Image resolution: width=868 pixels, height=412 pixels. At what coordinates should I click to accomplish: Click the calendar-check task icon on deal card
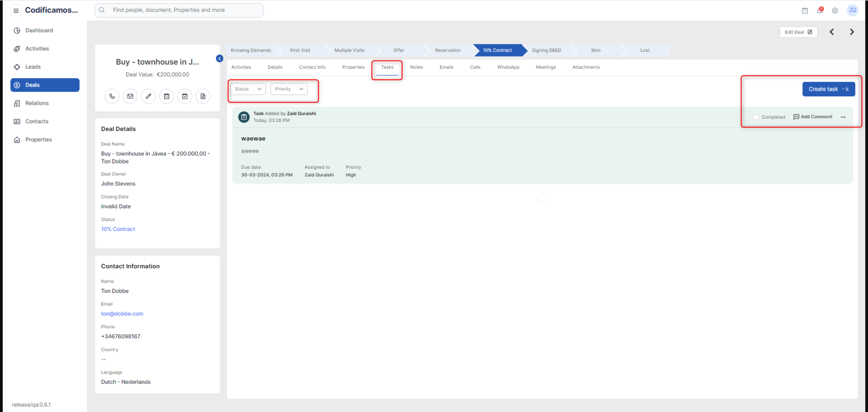coord(185,96)
